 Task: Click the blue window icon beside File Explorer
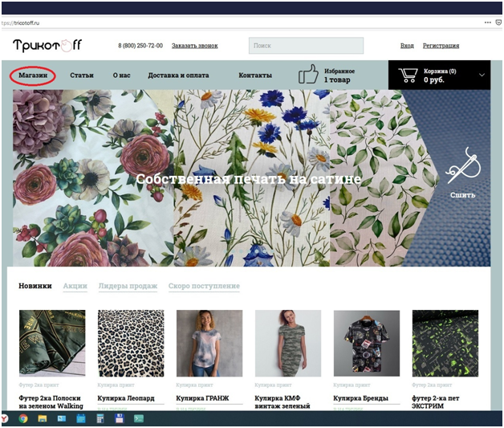coord(61,418)
